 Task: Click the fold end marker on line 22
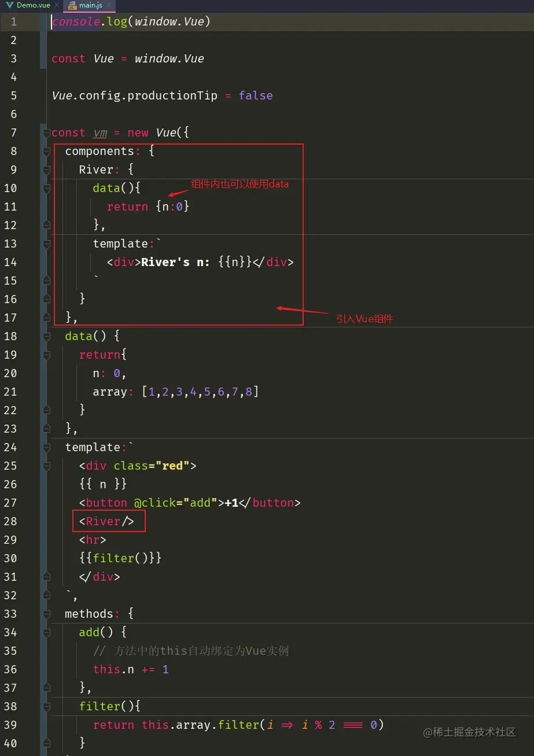46,410
